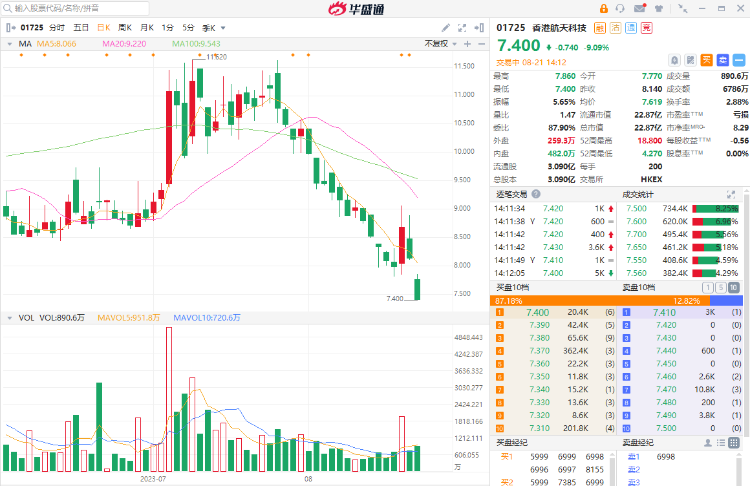
Task: Click ask level 1 price 7.410
Action: pos(664,312)
